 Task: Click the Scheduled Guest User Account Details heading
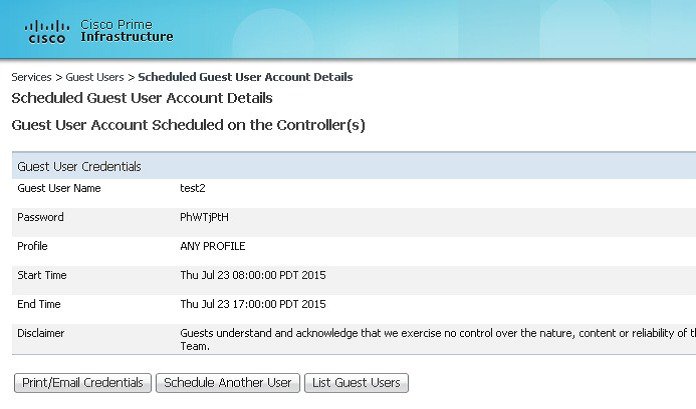[142, 99]
